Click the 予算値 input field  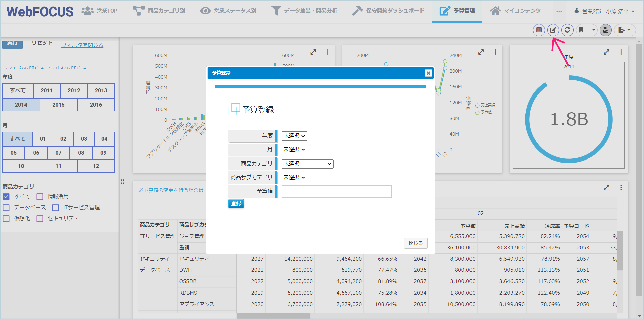337,191
